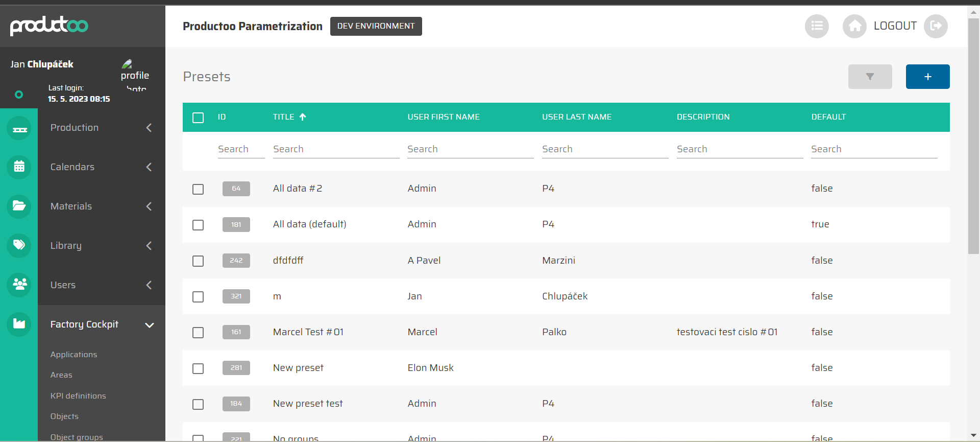This screenshot has width=980, height=442.
Task: Click the Users group icon
Action: (19, 285)
